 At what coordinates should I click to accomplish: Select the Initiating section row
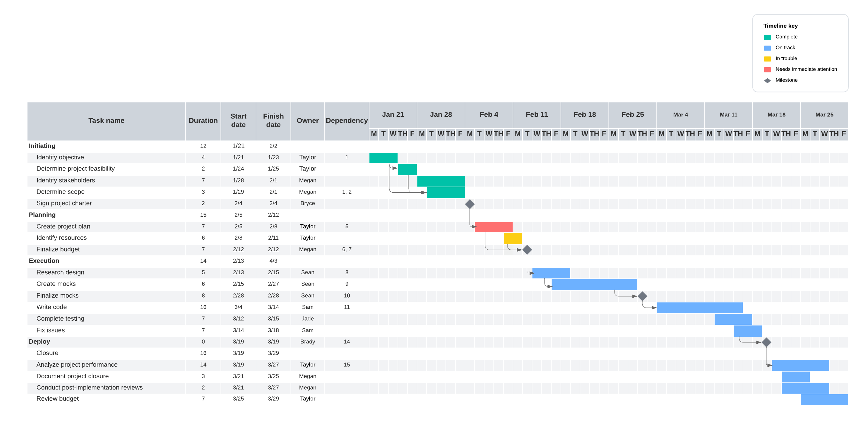(x=42, y=146)
